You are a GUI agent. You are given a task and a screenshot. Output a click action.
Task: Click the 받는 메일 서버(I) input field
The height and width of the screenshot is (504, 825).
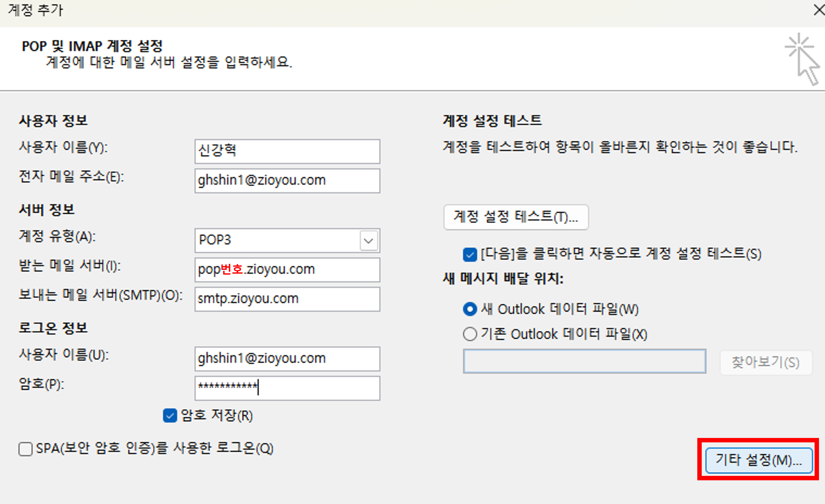(x=287, y=270)
